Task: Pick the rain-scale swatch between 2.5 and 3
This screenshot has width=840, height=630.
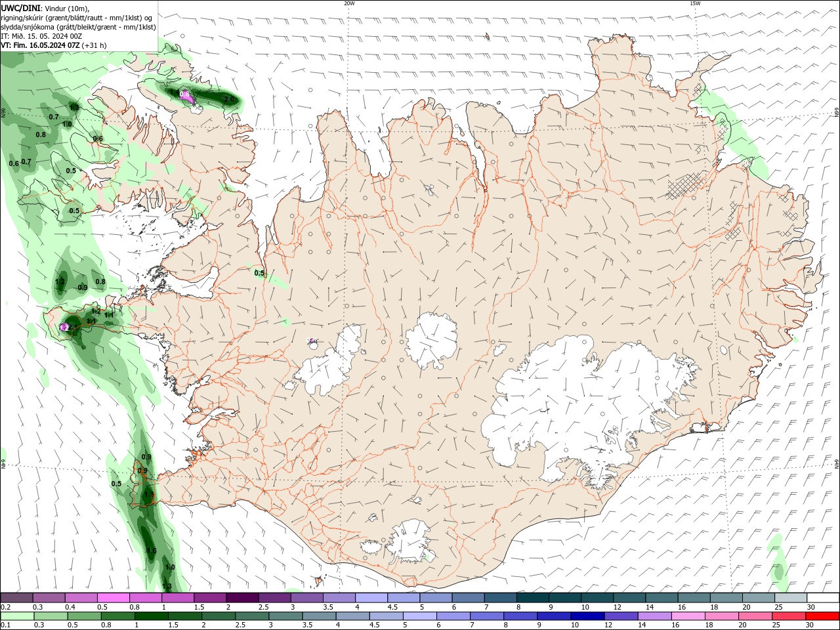Action: coord(252,616)
